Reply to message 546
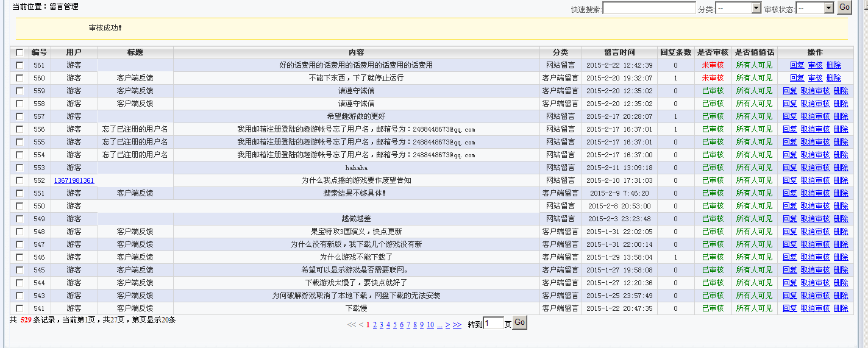868x348 pixels. tap(789, 257)
